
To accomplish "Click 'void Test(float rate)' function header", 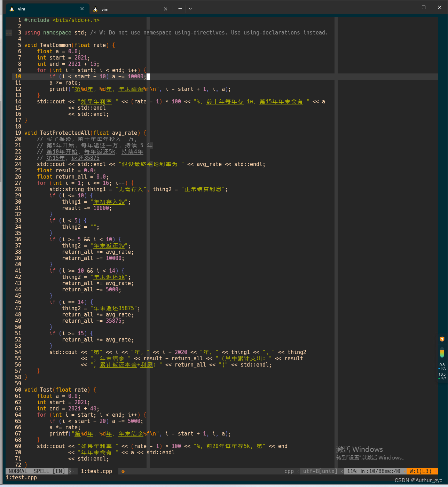I will click(x=57, y=390).
